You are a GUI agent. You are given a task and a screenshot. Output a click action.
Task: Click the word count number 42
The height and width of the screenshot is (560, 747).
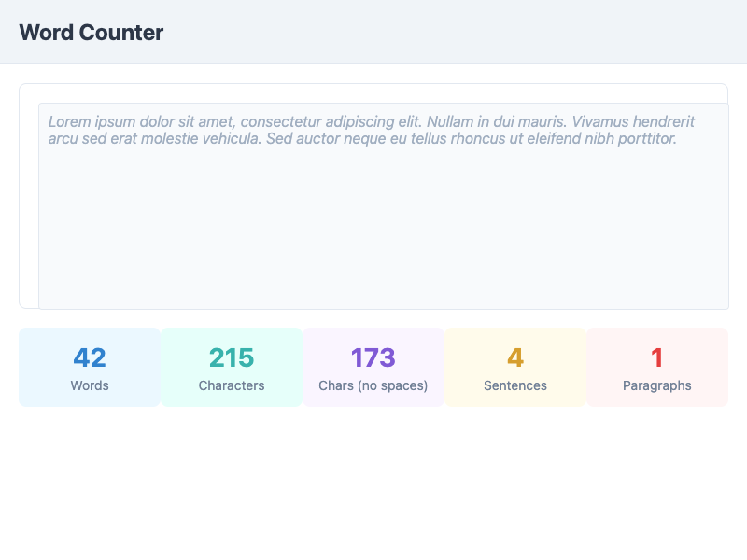(90, 357)
